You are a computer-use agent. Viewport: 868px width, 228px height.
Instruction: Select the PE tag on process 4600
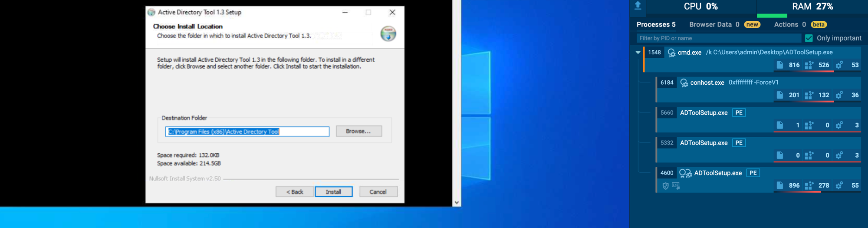753,173
